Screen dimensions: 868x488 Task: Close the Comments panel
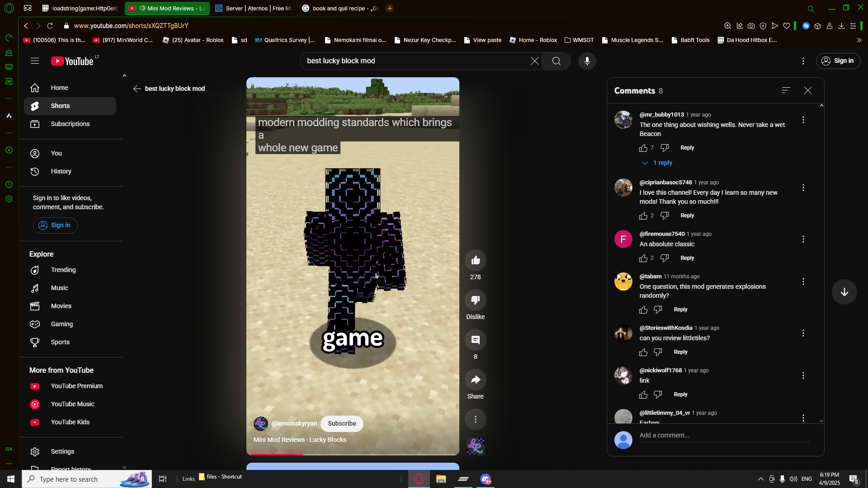pyautogui.click(x=808, y=91)
